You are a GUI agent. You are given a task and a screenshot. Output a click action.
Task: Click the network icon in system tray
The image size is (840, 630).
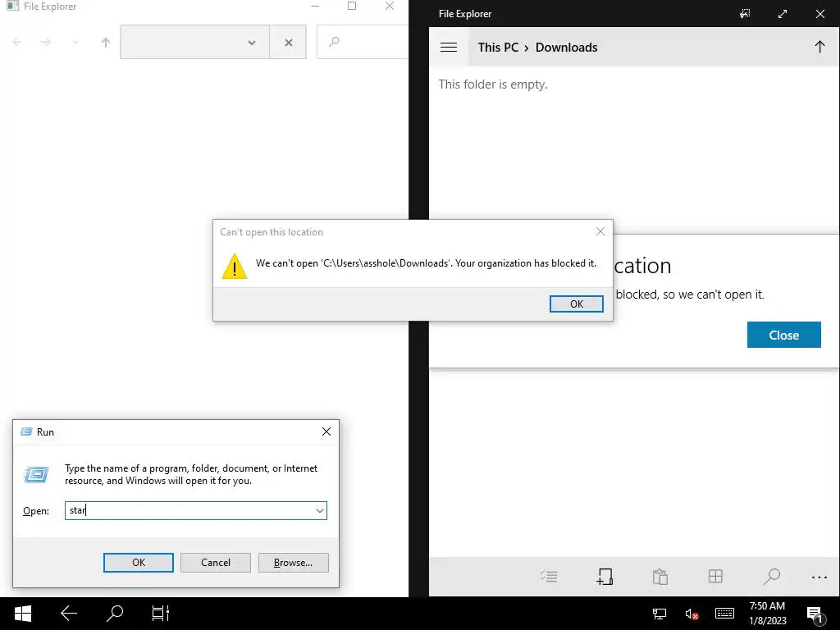(x=660, y=614)
